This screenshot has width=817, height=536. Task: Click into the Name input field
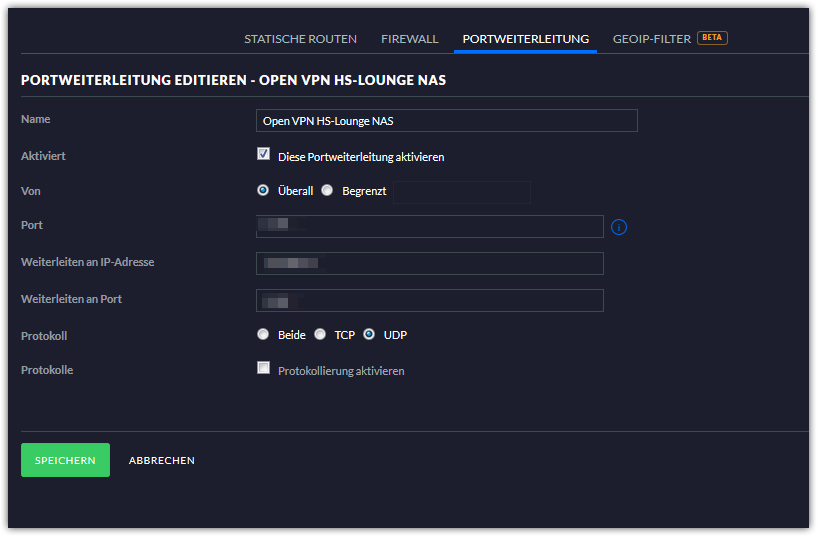pyautogui.click(x=447, y=121)
